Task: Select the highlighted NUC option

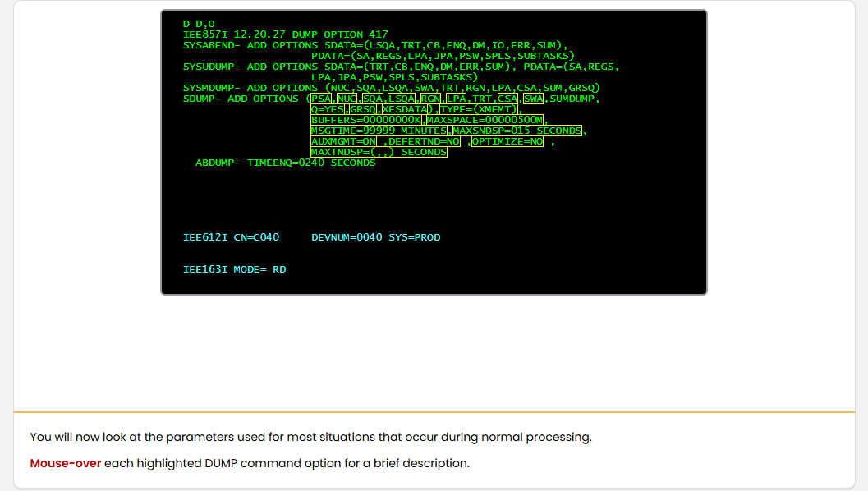Action: pos(347,99)
